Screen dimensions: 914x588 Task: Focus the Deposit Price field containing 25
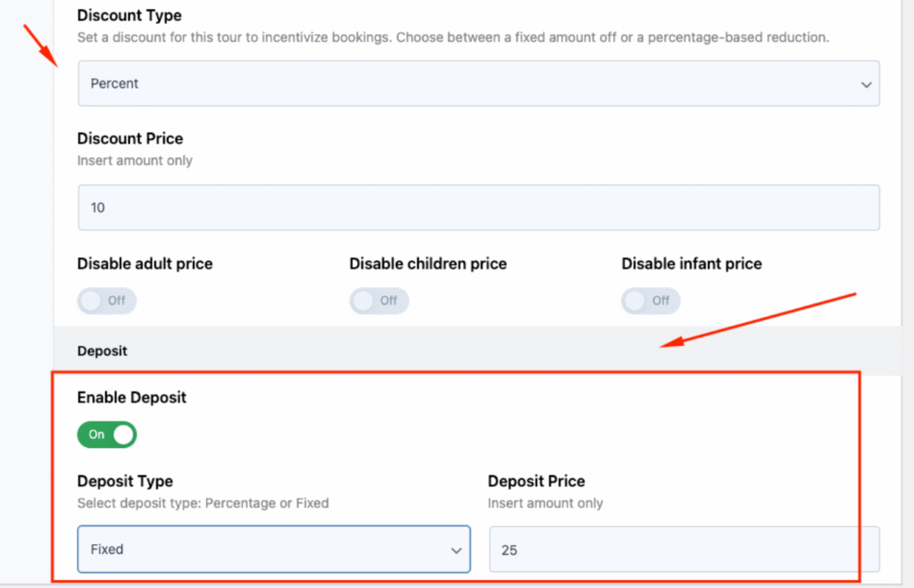pos(685,550)
